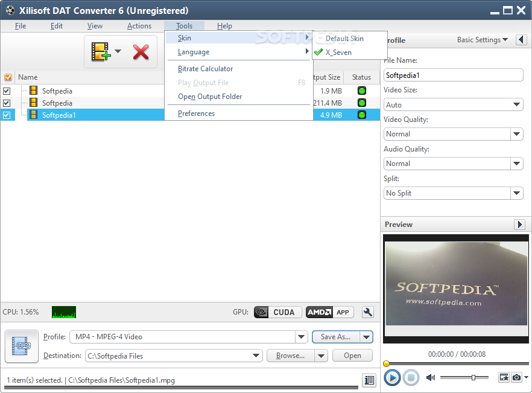This screenshot has width=532, height=393.
Task: Expand the Basic Settings dropdown
Action: [x=482, y=40]
